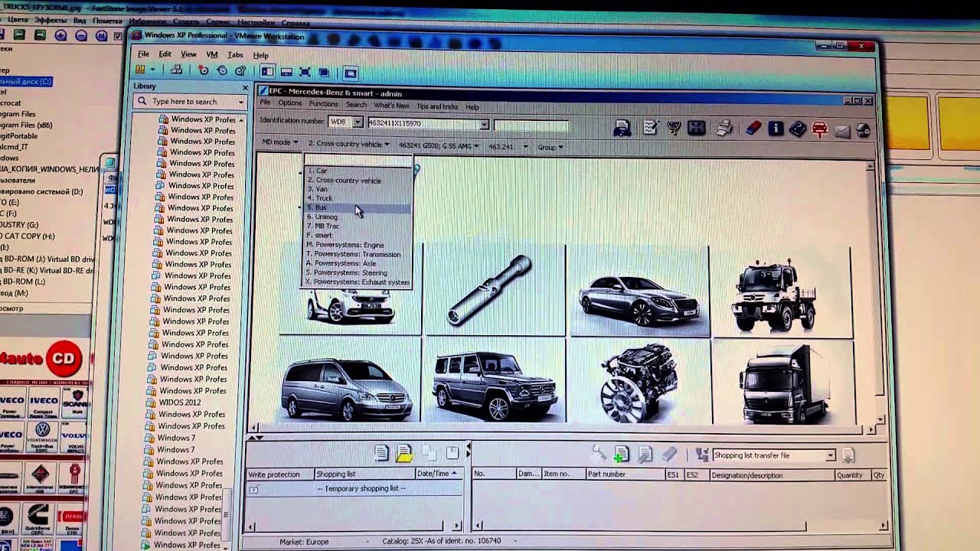Click VMware console view icon
980x551 pixels.
[351, 73]
